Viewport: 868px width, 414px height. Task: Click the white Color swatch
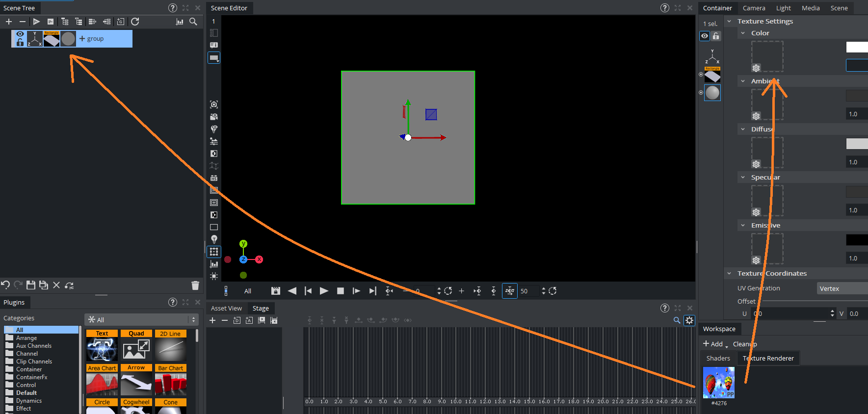(x=857, y=47)
